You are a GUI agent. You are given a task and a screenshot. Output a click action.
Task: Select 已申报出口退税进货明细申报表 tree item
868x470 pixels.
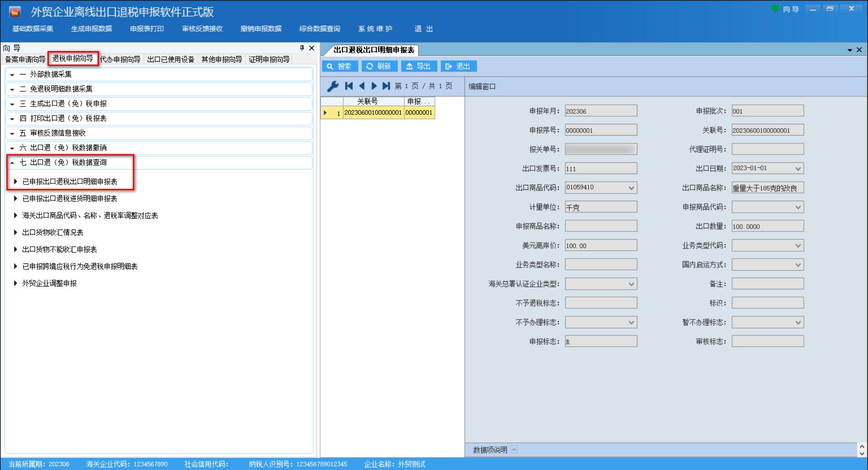click(70, 199)
